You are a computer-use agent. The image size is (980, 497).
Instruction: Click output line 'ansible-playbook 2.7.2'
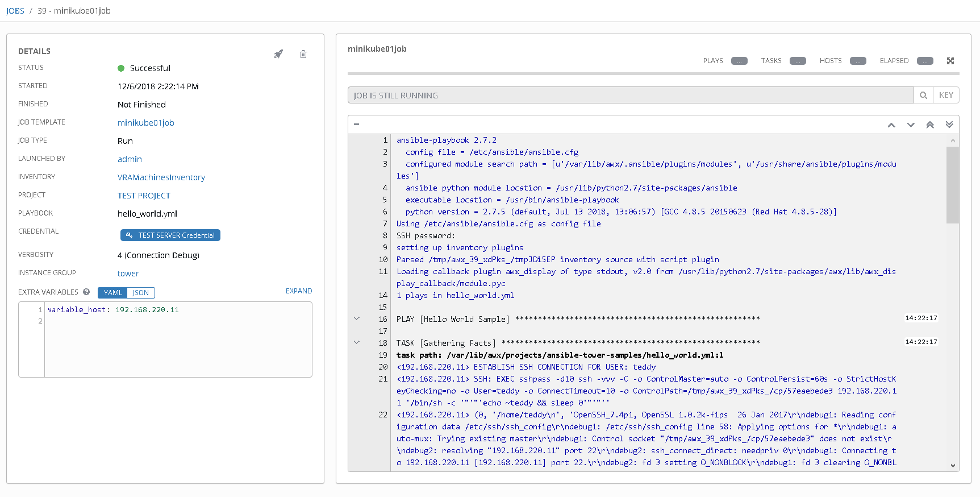tap(447, 140)
